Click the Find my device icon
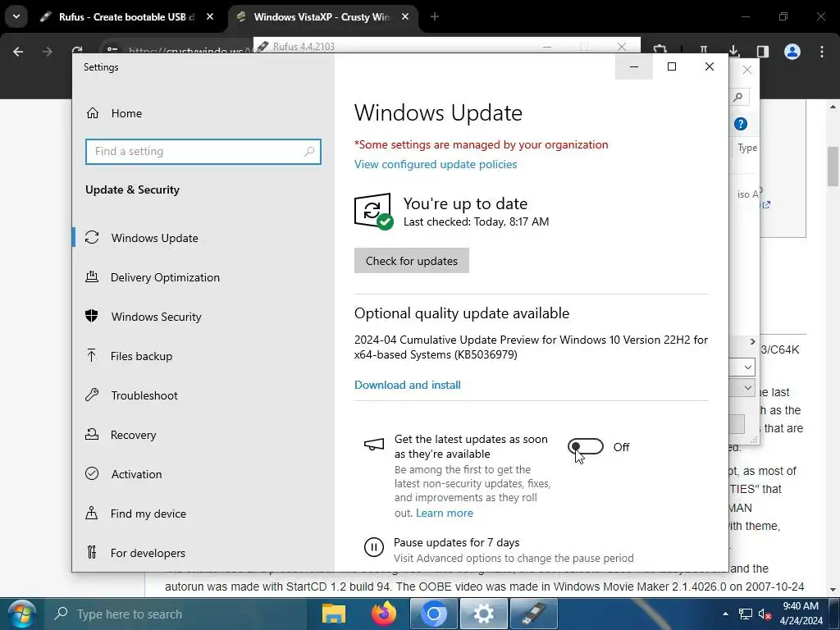 pos(92,514)
